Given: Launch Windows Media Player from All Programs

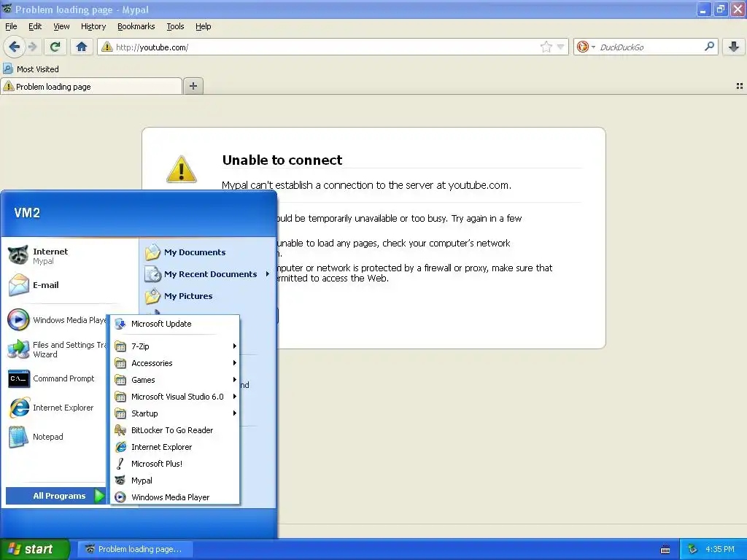Looking at the screenshot, I should pyautogui.click(x=175, y=497).
